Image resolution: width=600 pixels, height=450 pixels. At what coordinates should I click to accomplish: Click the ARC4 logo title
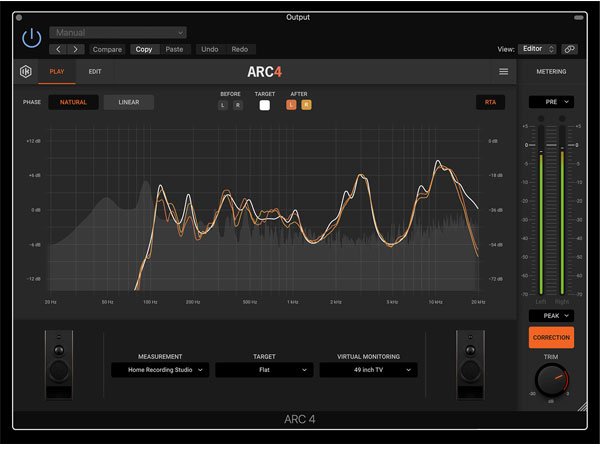point(264,72)
